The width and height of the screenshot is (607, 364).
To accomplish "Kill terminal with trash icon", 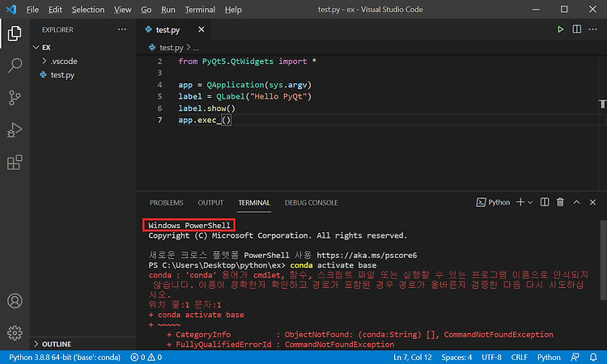I will tap(560, 202).
